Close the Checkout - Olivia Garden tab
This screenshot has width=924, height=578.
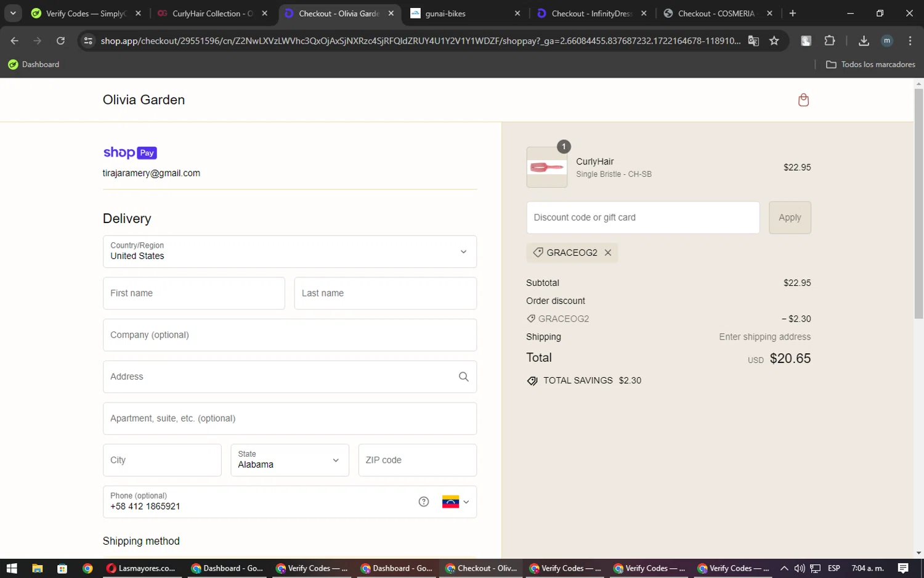[391, 14]
